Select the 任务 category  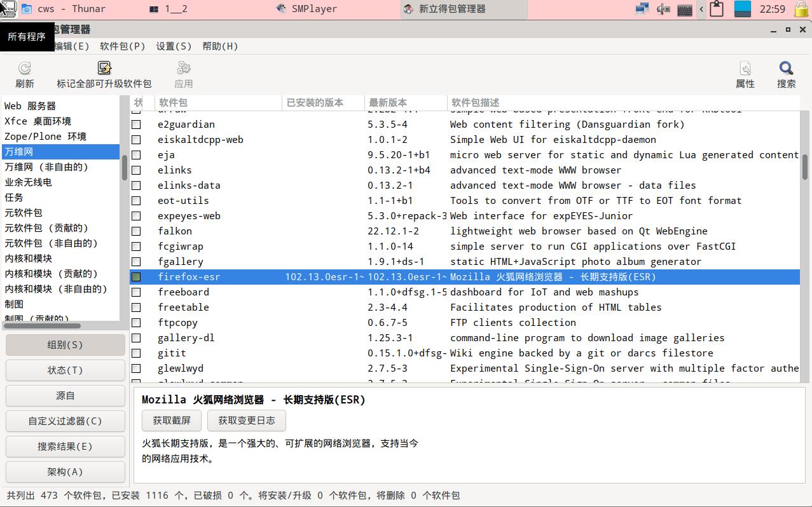pos(60,198)
